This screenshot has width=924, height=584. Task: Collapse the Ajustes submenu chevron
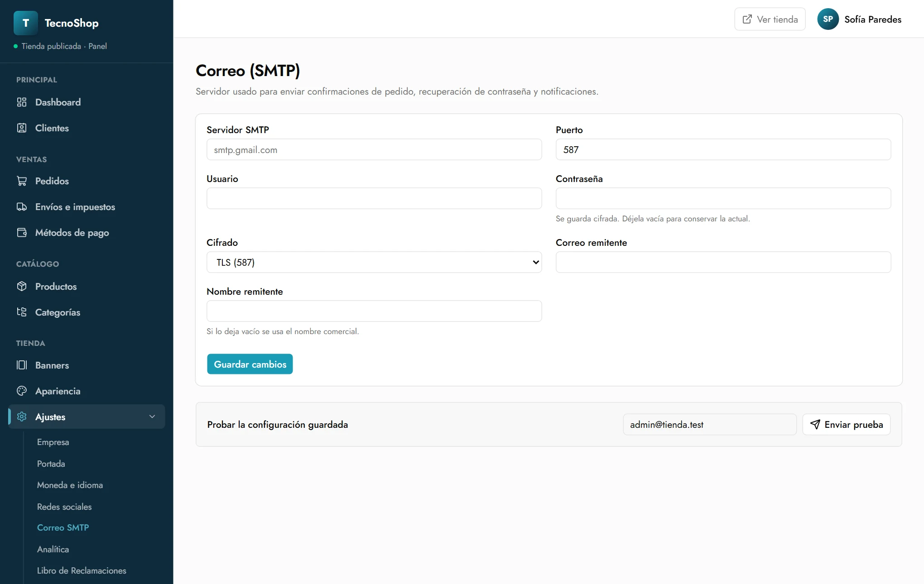[x=152, y=417]
